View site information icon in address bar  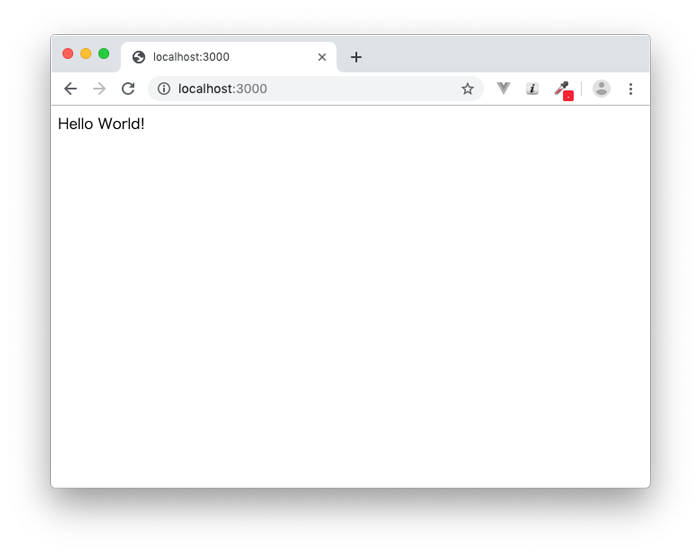point(164,89)
